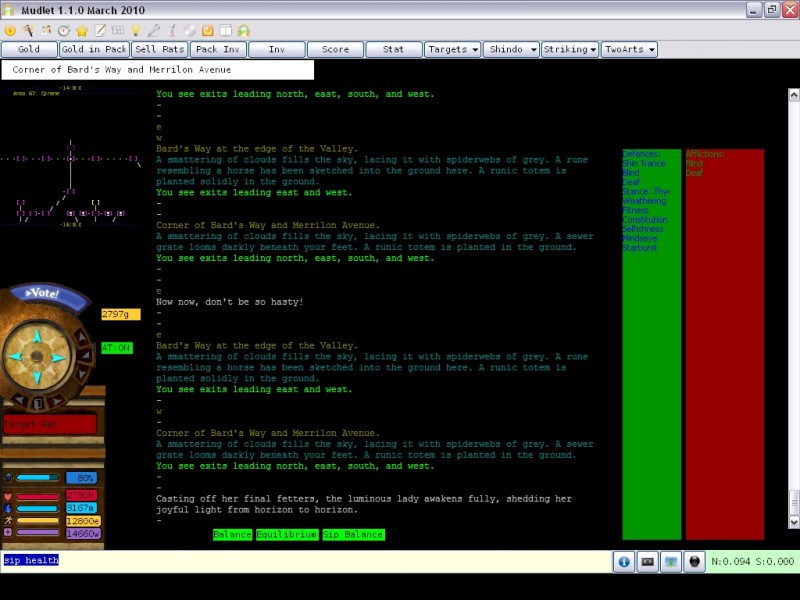Open the Scripts notepad icon
Screen dimensions: 800x600
(100, 31)
